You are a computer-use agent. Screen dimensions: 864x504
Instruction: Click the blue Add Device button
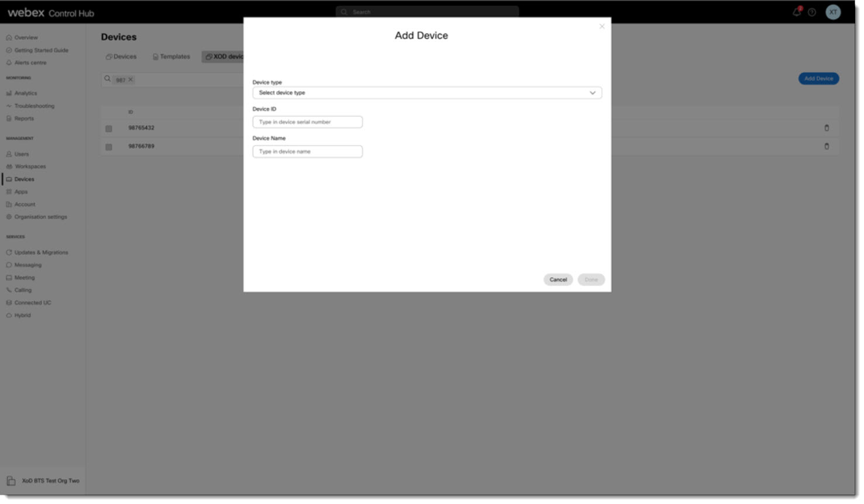(x=818, y=78)
